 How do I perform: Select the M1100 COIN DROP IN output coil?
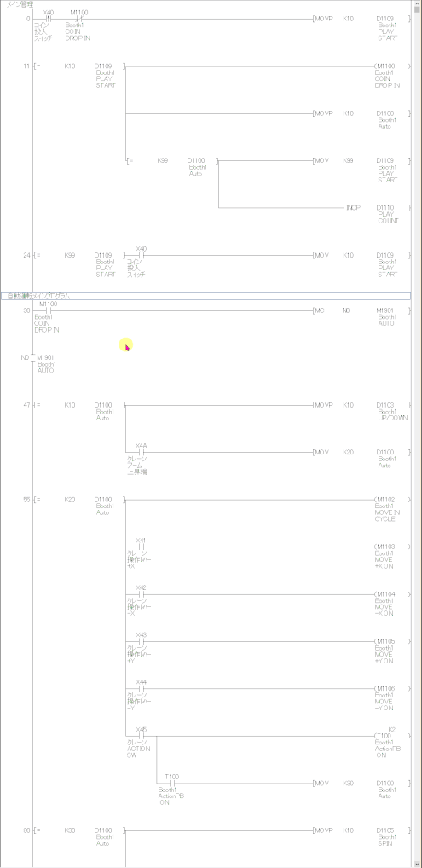393,67
